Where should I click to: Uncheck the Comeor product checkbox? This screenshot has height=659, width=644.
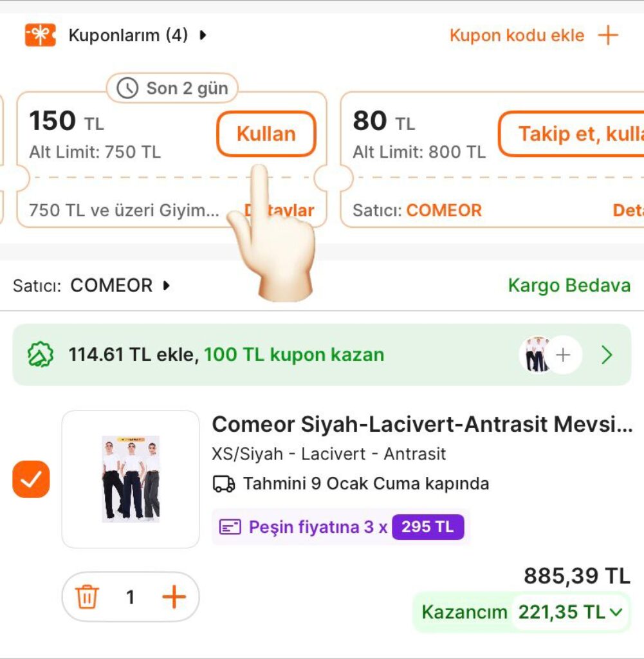[31, 479]
